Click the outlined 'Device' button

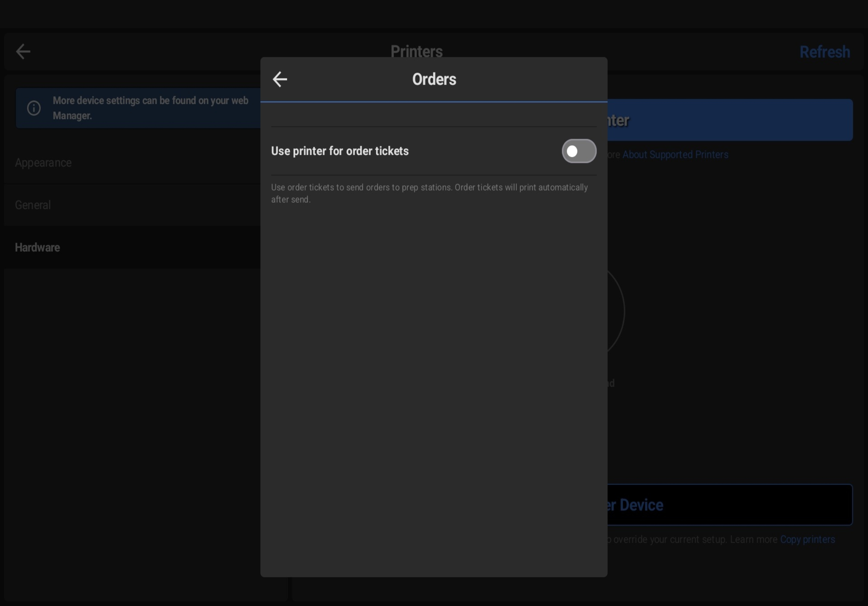[730, 505]
